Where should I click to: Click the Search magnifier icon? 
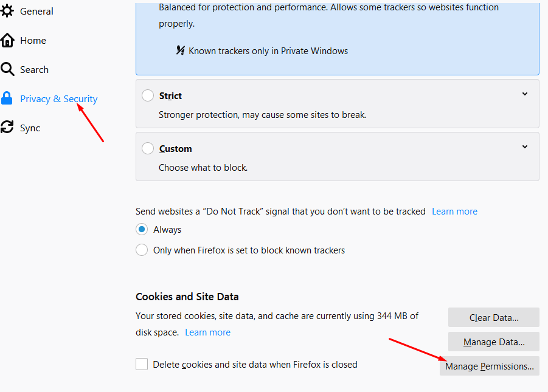7,69
